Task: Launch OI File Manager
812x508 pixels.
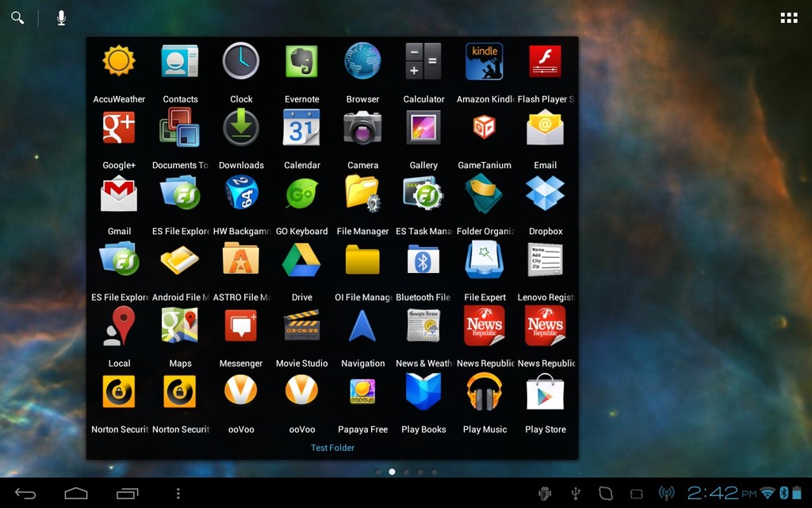Action: coord(362,260)
